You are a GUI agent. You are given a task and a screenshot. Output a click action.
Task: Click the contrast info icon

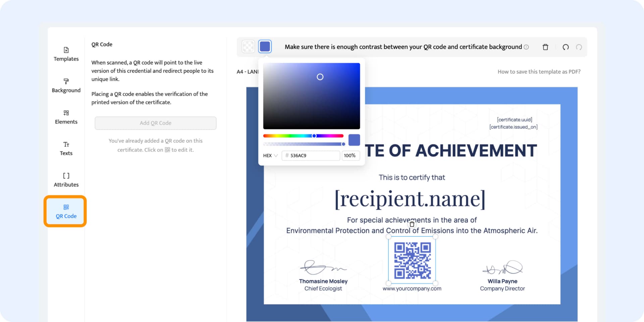pyautogui.click(x=526, y=47)
